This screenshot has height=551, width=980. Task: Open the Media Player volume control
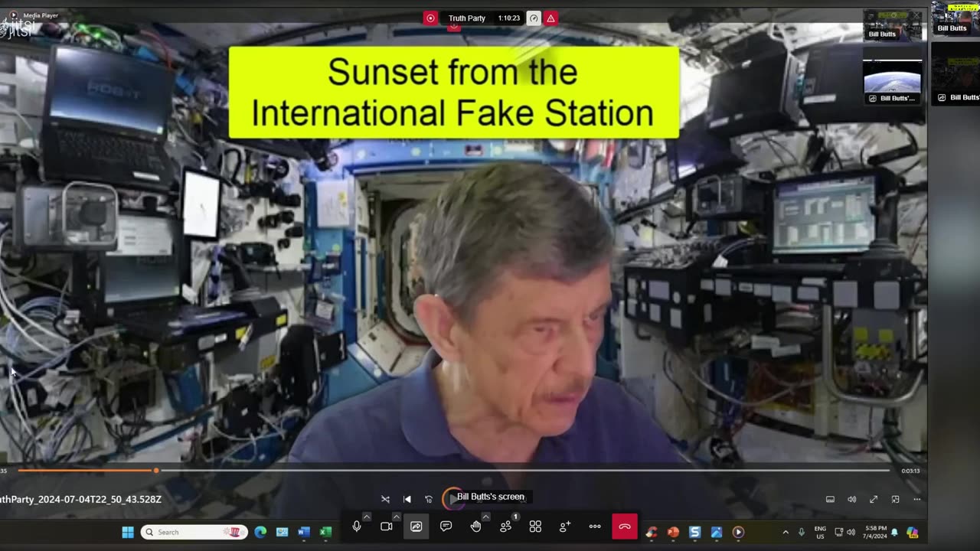tap(851, 499)
